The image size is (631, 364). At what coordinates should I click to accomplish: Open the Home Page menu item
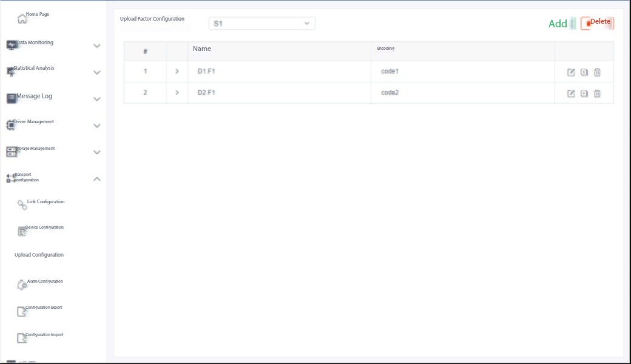point(38,14)
